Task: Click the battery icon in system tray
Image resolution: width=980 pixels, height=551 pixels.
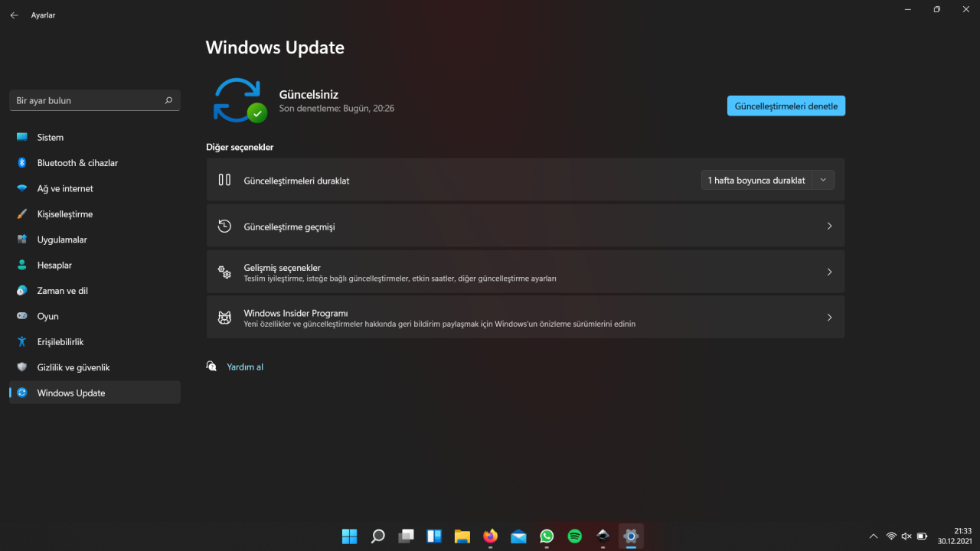Action: (x=923, y=536)
